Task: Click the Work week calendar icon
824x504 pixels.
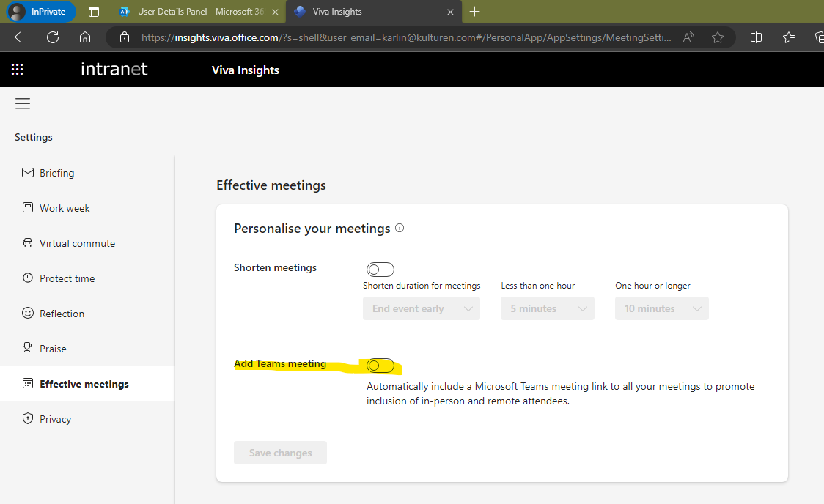Action: click(x=28, y=207)
